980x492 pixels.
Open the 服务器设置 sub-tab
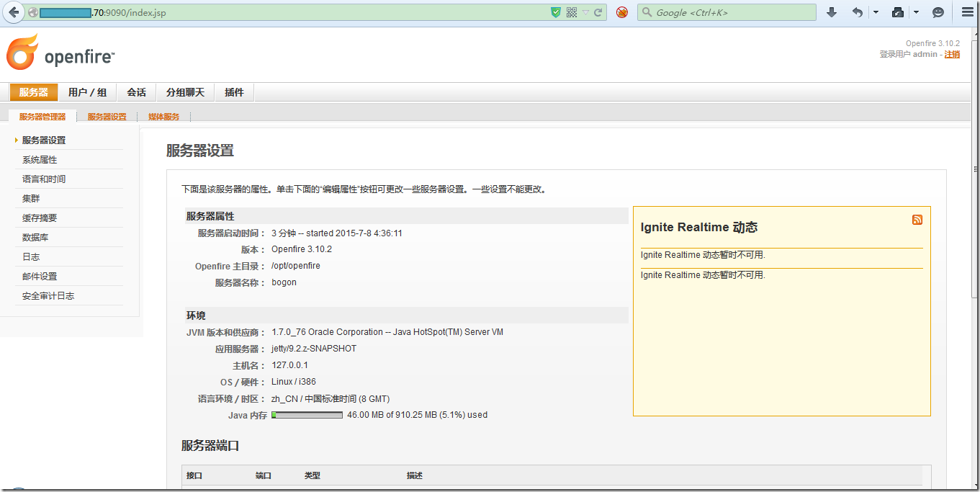(x=107, y=117)
